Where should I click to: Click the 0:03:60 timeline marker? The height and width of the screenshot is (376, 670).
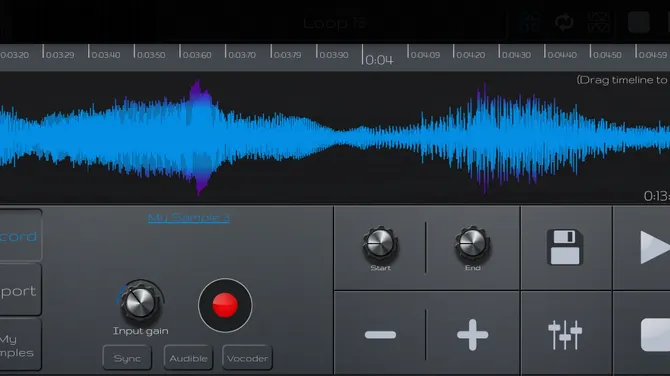(x=196, y=55)
